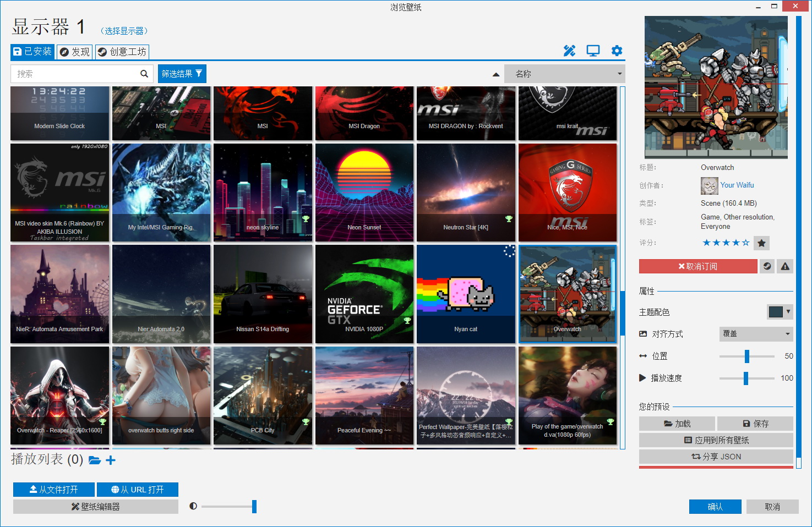Click the 播放速度 slider handle
This screenshot has height=527, width=812.
pyautogui.click(x=746, y=378)
